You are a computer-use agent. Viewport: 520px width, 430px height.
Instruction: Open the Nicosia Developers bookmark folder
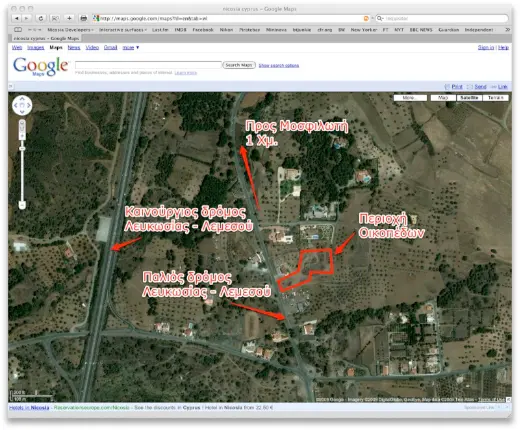coord(70,30)
